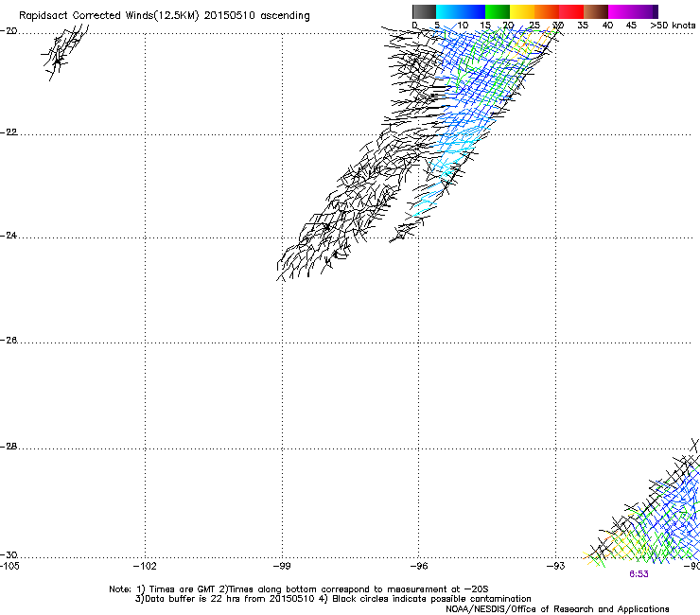Click the '-30' latitude axis label
The height and width of the screenshot is (615, 700).
coord(9,554)
